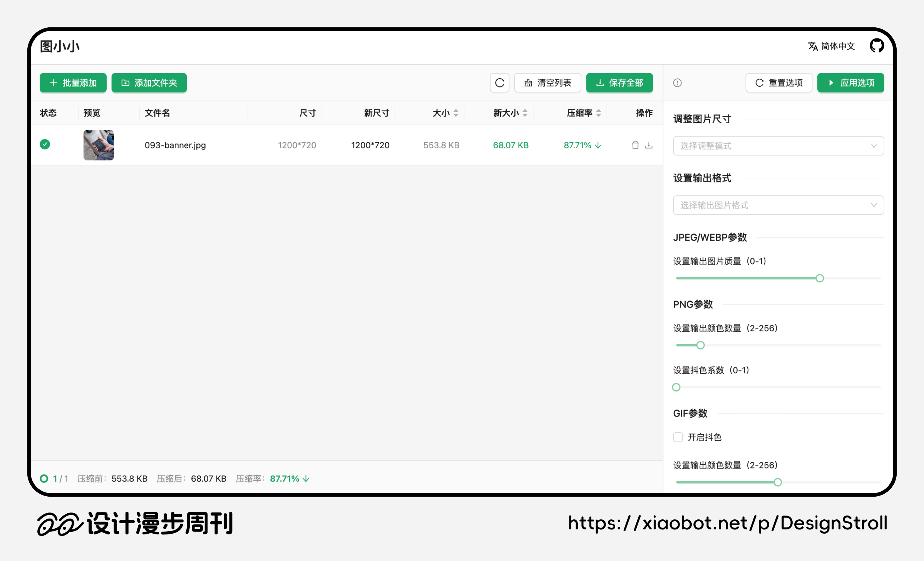Viewport: 924px width, 561px height.
Task: Click the green completed status icon
Action: (45, 144)
